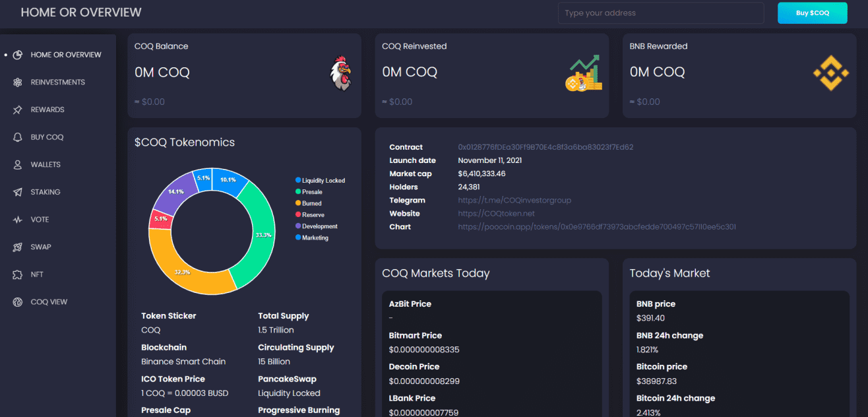This screenshot has height=417, width=868.
Task: Click the Type your address input field
Action: (661, 13)
